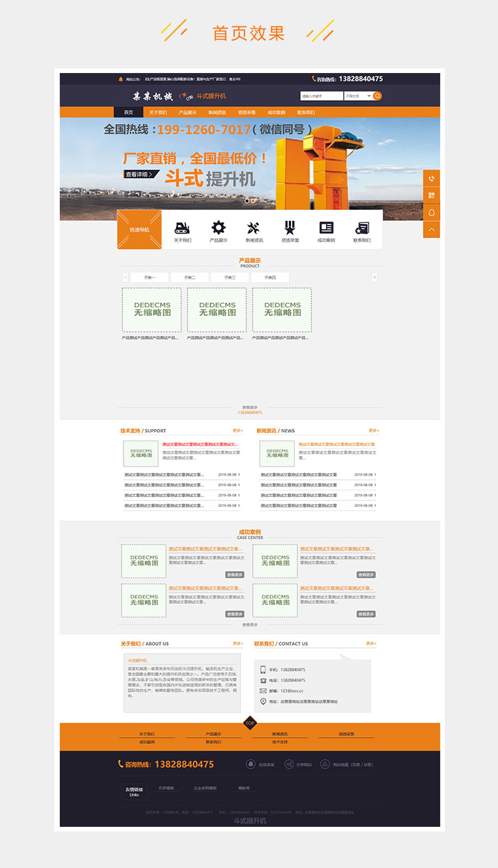This screenshot has height=868, width=498.
Task: Click the 分享网站 share icon
Action: (289, 764)
